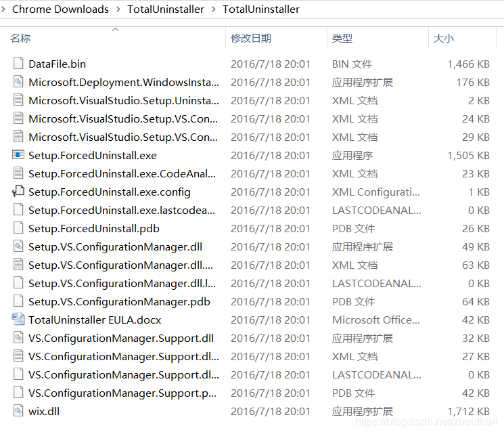Screen dimensions: 504x434
Task: Click the BIN 文件 type cell
Action: coord(352,64)
